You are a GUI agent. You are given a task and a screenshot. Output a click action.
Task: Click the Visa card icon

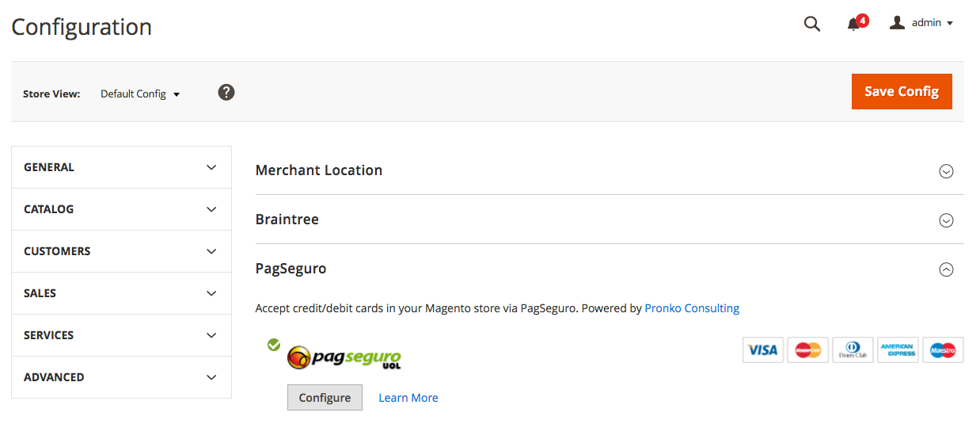[763, 350]
